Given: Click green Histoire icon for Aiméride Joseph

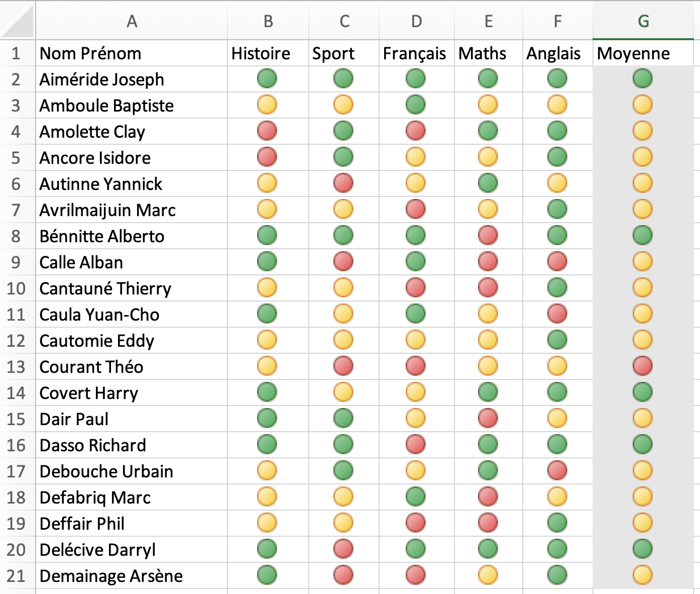Looking at the screenshot, I should 267,79.
